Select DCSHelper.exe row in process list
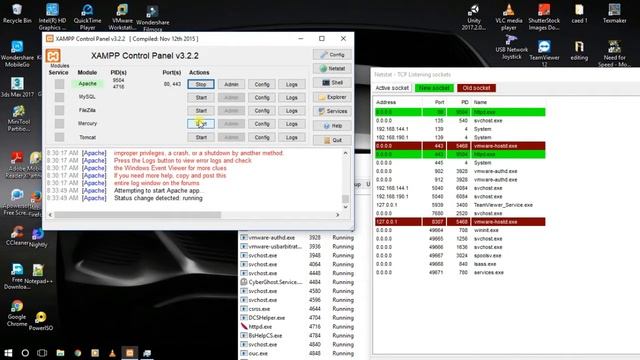640x360 pixels. pos(297,318)
